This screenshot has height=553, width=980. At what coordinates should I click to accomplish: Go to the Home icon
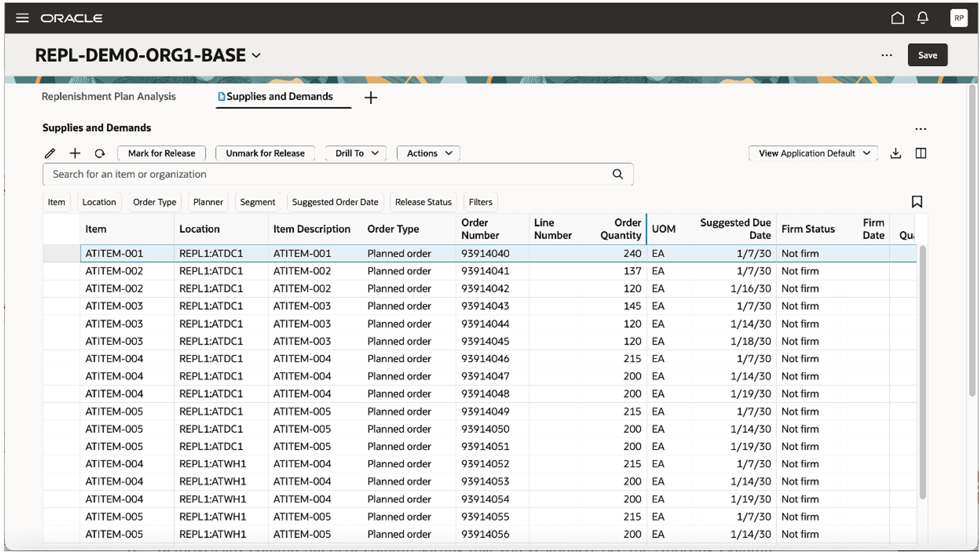(x=897, y=18)
